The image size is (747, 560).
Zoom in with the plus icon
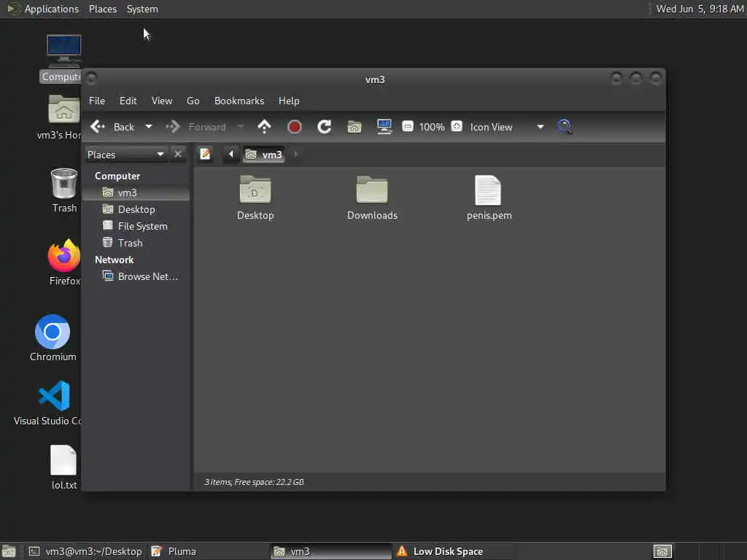(457, 126)
